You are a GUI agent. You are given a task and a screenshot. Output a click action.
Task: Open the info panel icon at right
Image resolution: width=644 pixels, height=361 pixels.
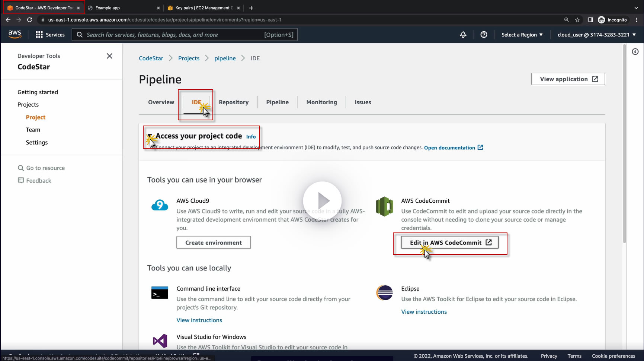[x=635, y=52]
